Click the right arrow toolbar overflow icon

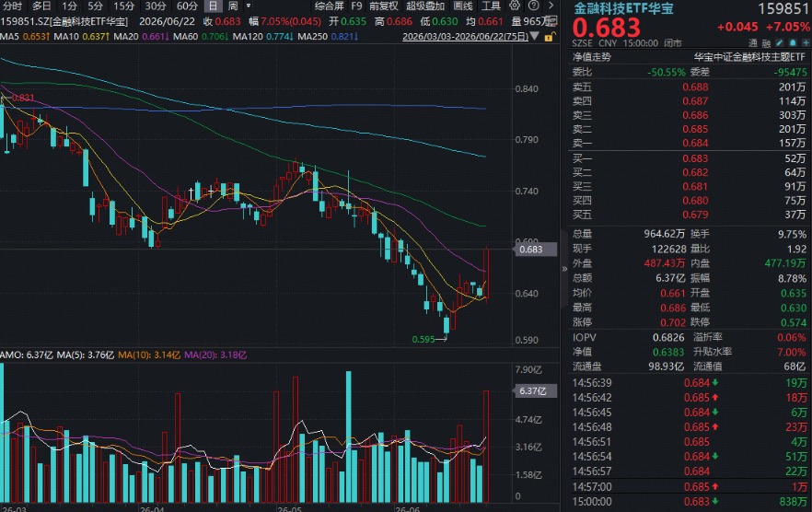point(551,6)
